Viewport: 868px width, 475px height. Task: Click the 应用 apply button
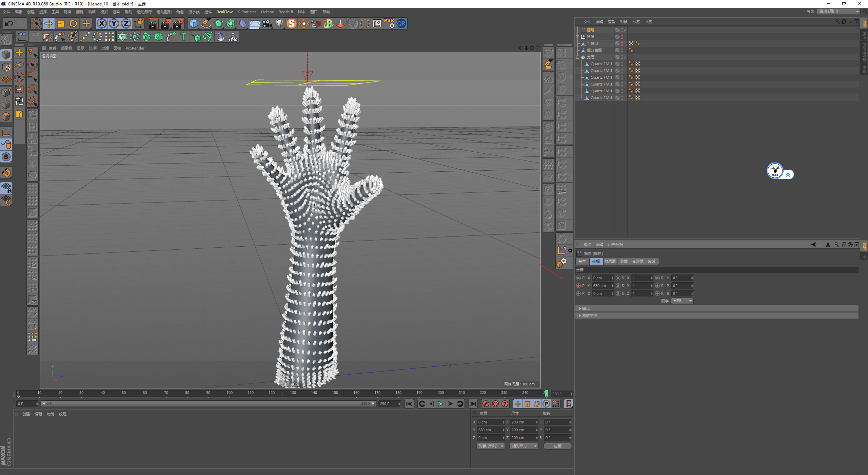coord(557,446)
